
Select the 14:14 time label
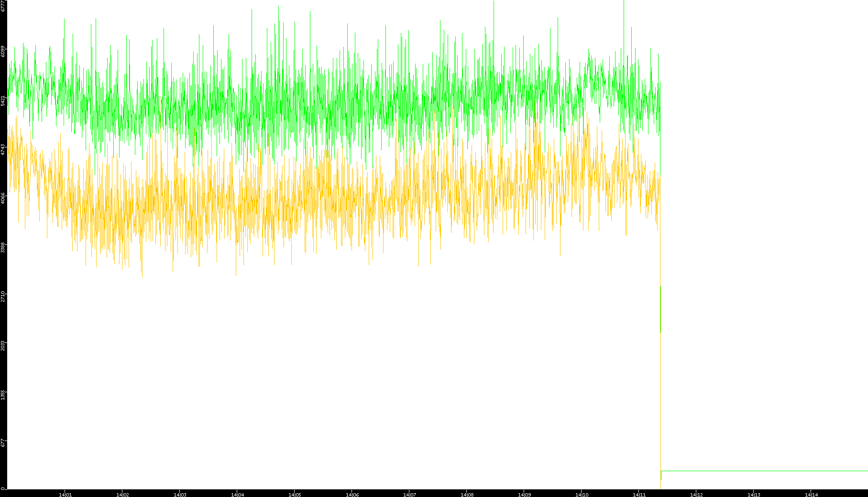(x=811, y=494)
